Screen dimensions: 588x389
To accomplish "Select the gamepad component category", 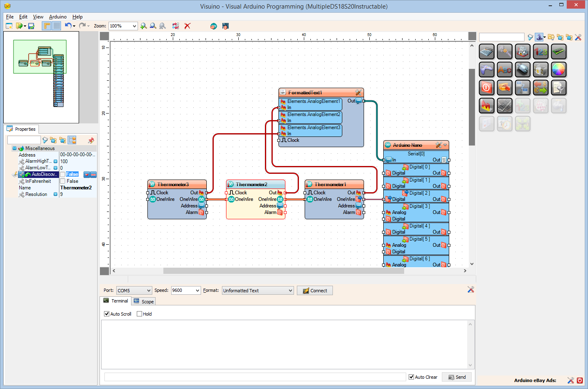I will tap(486, 70).
